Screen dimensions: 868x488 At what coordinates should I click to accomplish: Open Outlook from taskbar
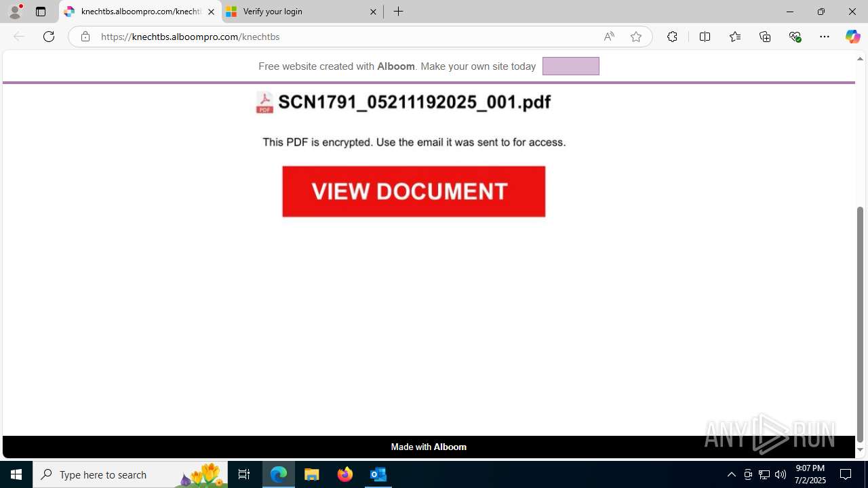[x=378, y=474]
